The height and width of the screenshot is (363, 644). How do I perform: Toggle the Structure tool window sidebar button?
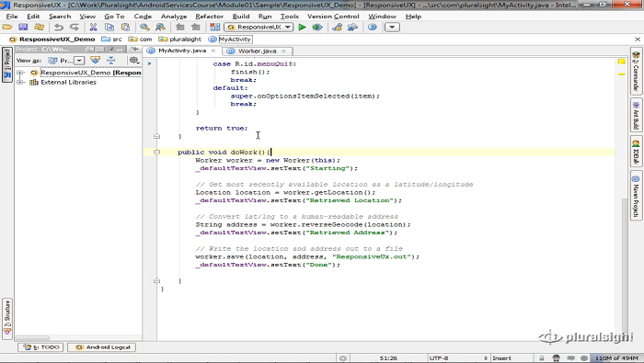7,319
